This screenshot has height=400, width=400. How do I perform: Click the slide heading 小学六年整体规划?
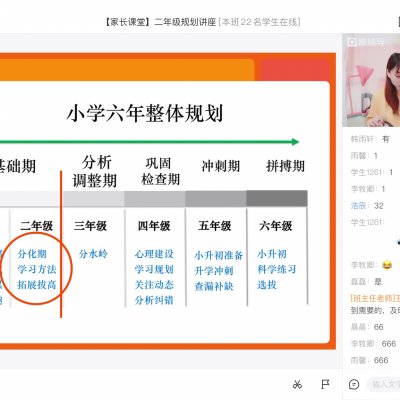pos(145,113)
